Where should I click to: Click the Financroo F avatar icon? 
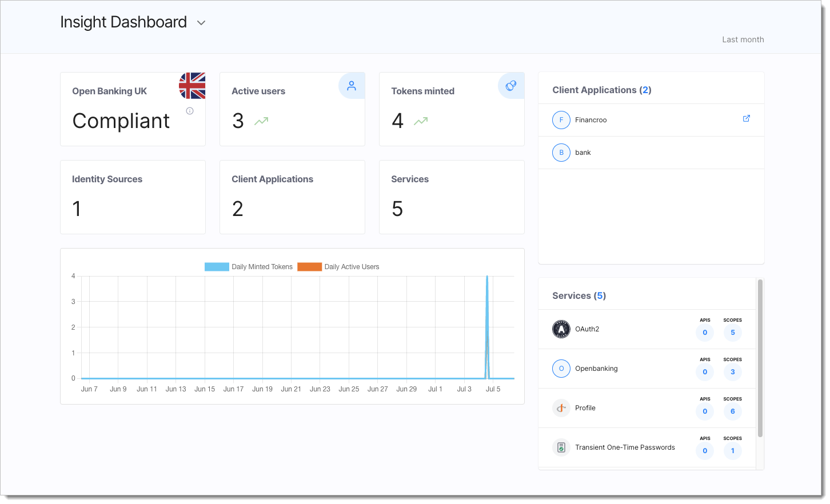pos(561,120)
